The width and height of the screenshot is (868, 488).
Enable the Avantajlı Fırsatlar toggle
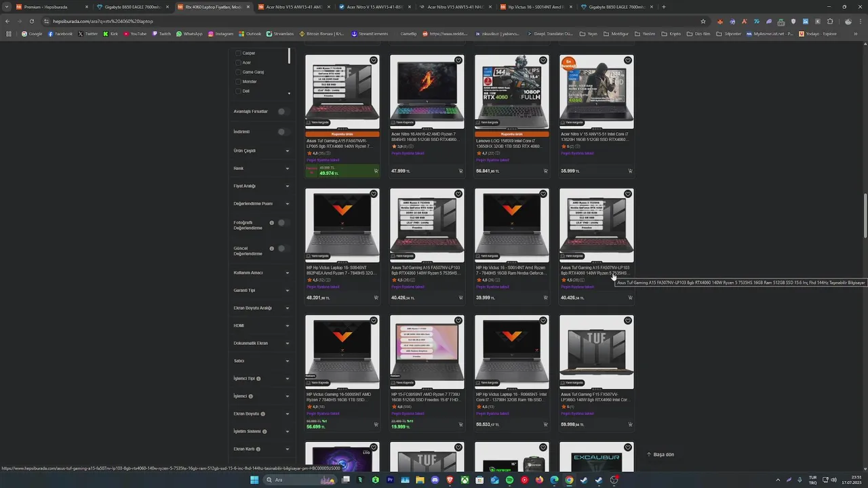[283, 111]
